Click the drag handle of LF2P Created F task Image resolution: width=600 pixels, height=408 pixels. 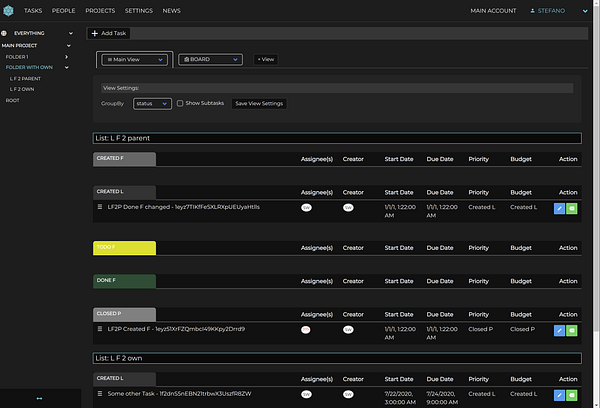click(99, 328)
